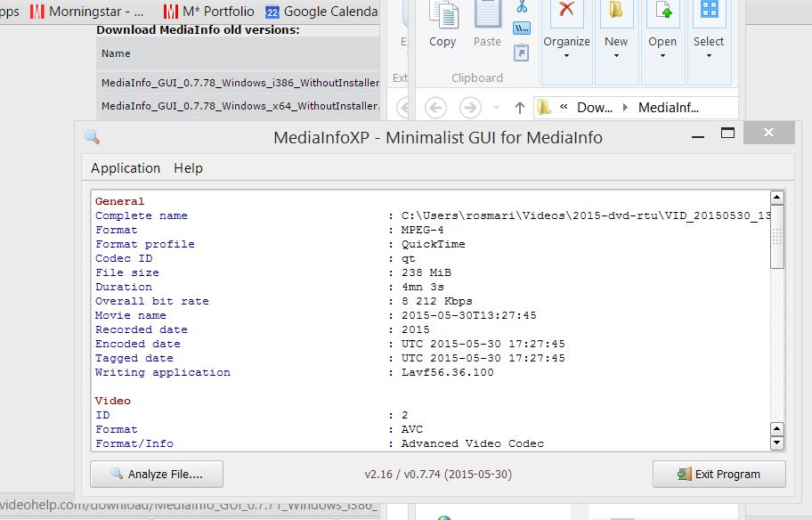Click the '4mn 3s' duration value
The width and height of the screenshot is (812, 520).
coord(423,287)
